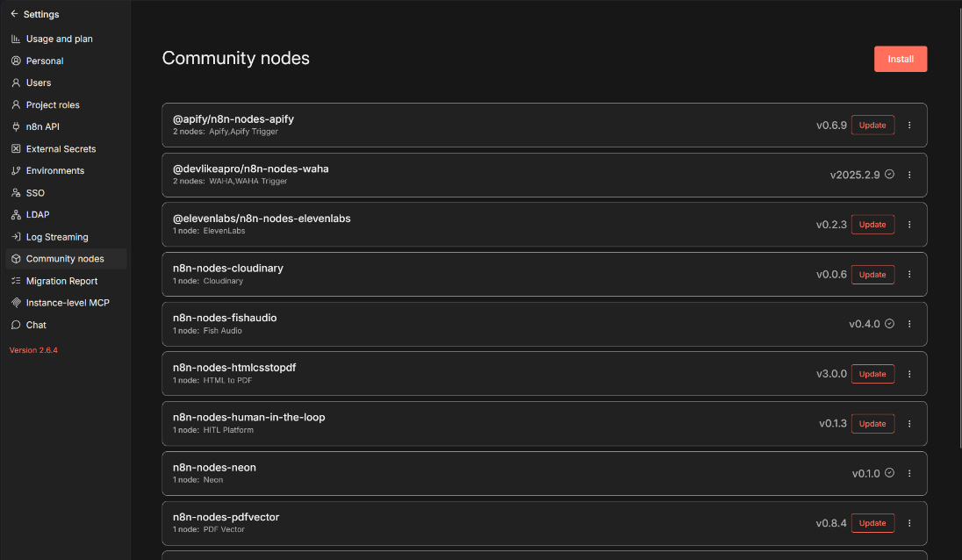Image resolution: width=962 pixels, height=560 pixels.
Task: Click the Instance-level MCP icon
Action: (x=16, y=303)
